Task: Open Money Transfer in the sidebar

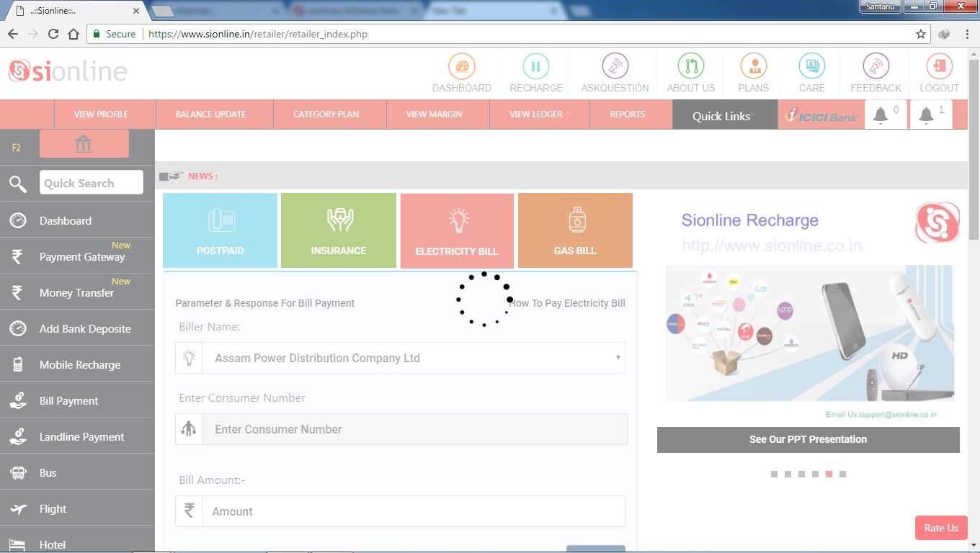Action: tap(76, 292)
